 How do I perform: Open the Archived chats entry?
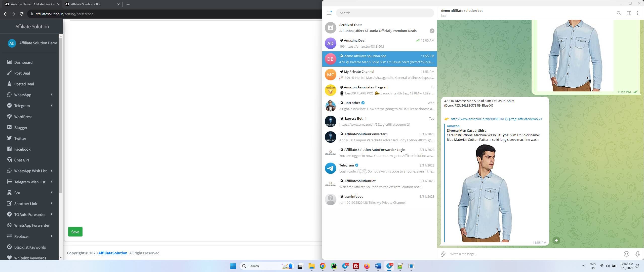pyautogui.click(x=380, y=28)
